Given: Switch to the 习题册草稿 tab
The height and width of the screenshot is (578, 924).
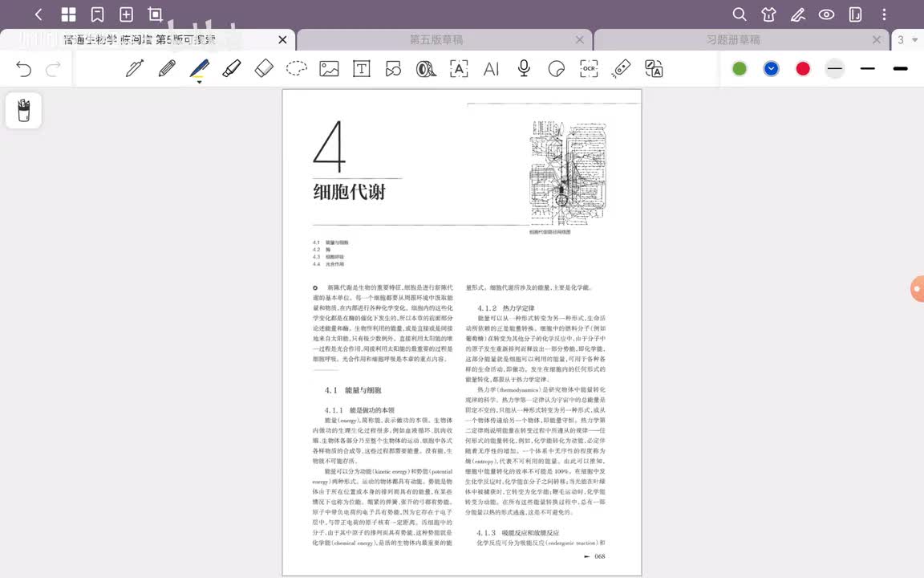Looking at the screenshot, I should (x=733, y=39).
